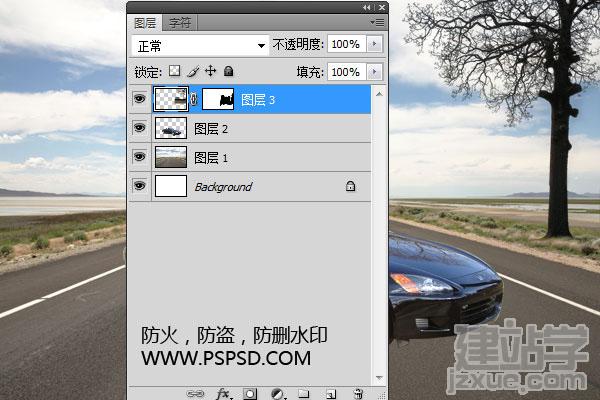Hide layer 图层 1 with eye icon

[x=139, y=157]
